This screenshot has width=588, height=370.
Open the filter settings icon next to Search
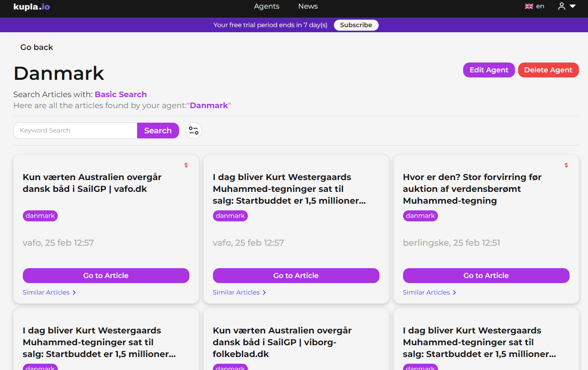click(194, 131)
